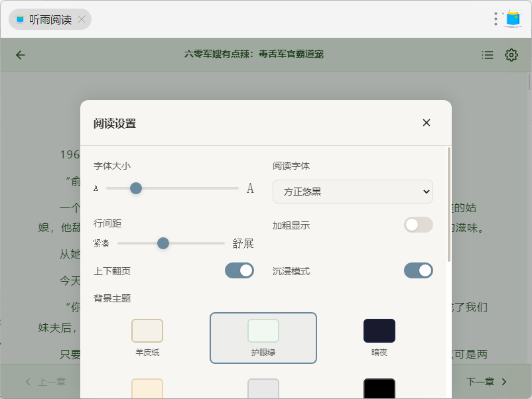Viewport: 532px width, 399px height.
Task: Click the book app icon at top right
Action: pyautogui.click(x=513, y=19)
